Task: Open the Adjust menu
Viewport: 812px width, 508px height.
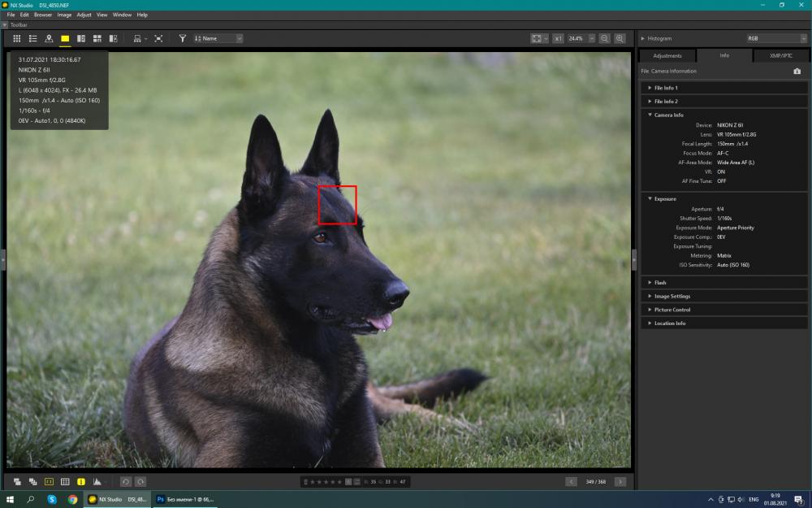Action: click(x=84, y=15)
